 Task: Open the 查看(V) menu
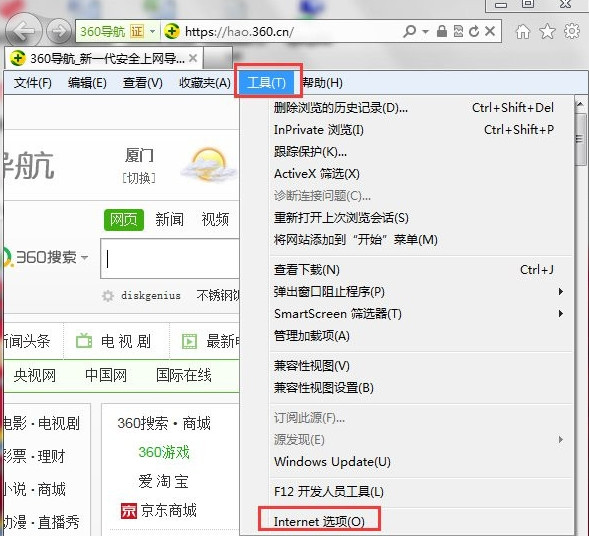pyautogui.click(x=143, y=83)
